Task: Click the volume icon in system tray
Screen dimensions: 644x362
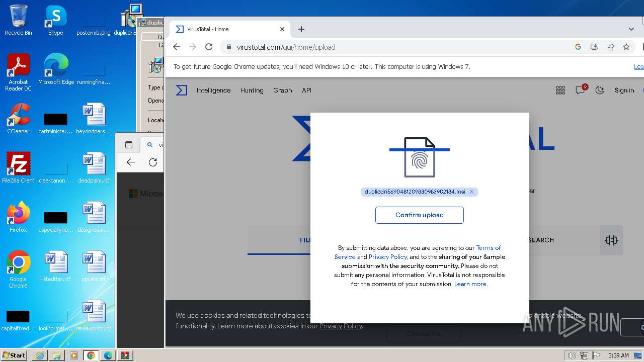Action: 572,355
